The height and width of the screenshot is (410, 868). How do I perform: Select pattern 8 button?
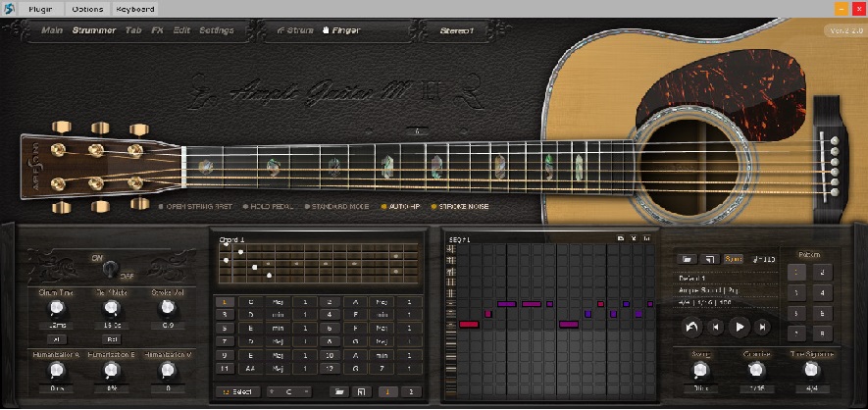pos(823,333)
